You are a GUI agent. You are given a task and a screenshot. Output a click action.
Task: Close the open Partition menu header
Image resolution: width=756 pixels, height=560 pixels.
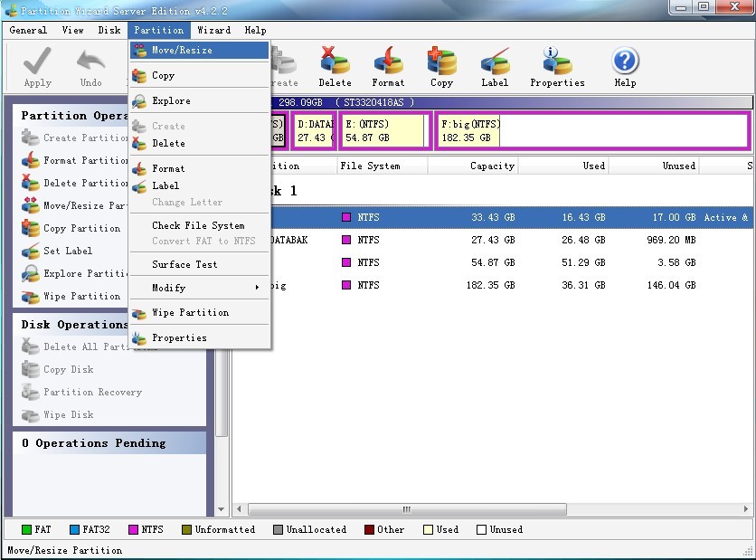(x=158, y=30)
